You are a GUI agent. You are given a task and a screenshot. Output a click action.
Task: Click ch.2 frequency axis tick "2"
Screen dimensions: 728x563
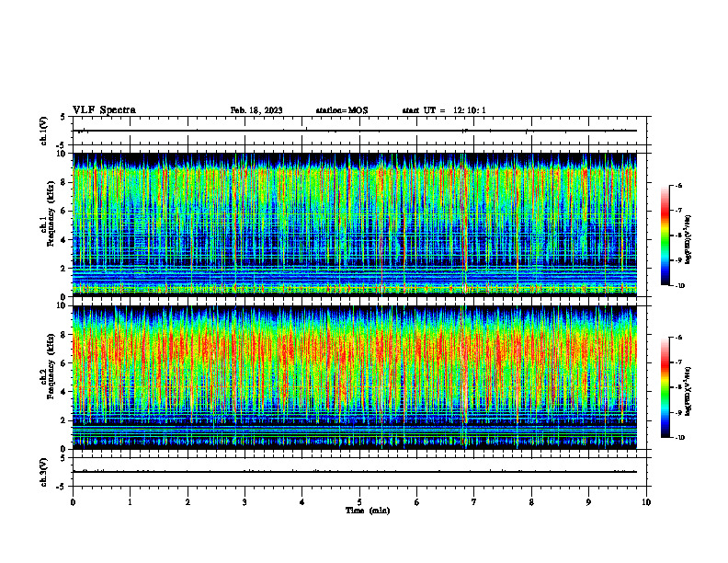pyautogui.click(x=62, y=420)
